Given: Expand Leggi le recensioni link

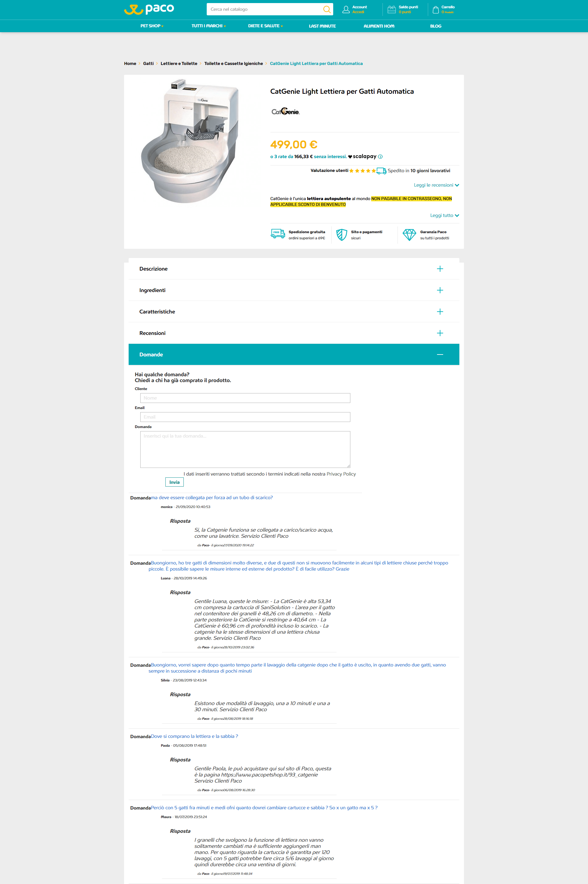Looking at the screenshot, I should (x=436, y=185).
